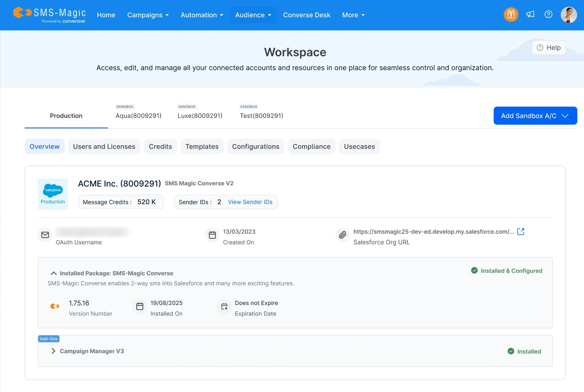Click the SMS-Magic logo

pyautogui.click(x=49, y=15)
